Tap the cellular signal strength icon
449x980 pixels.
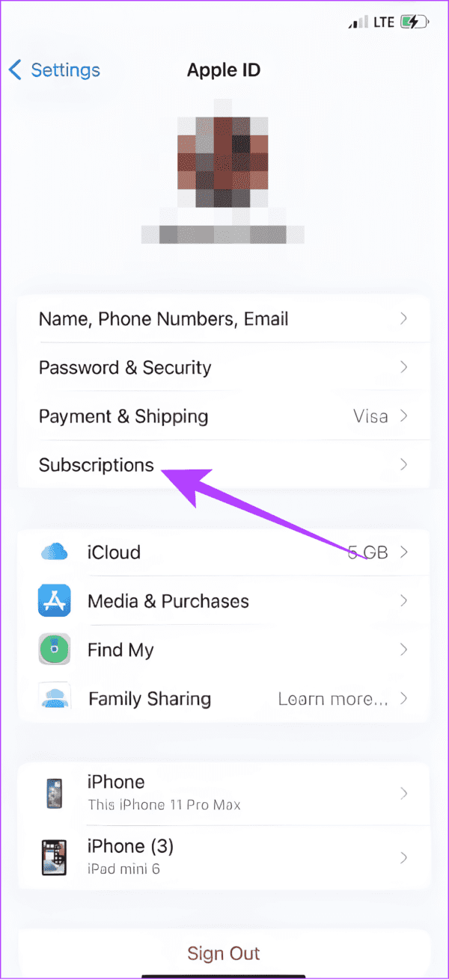[358, 23]
